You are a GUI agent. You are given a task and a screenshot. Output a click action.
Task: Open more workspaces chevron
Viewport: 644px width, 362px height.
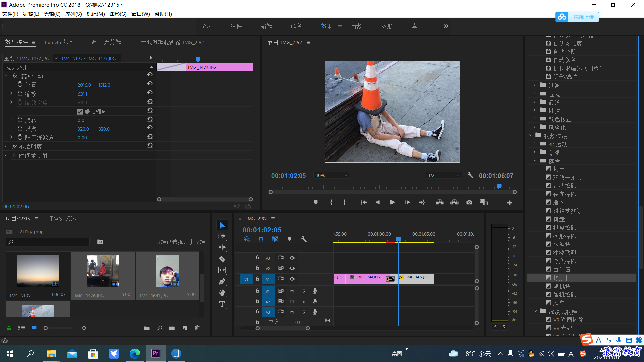(x=446, y=26)
